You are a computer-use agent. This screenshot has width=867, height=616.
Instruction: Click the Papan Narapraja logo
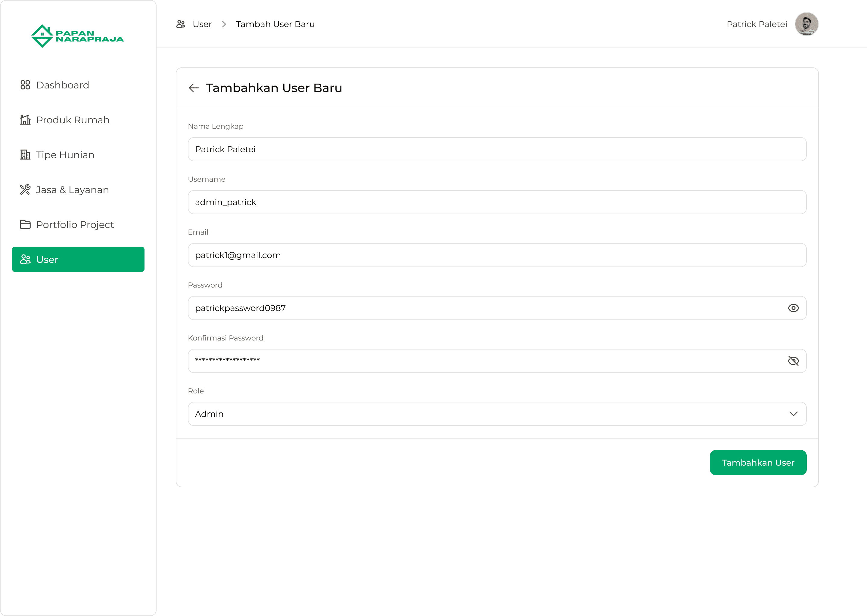coord(77,36)
